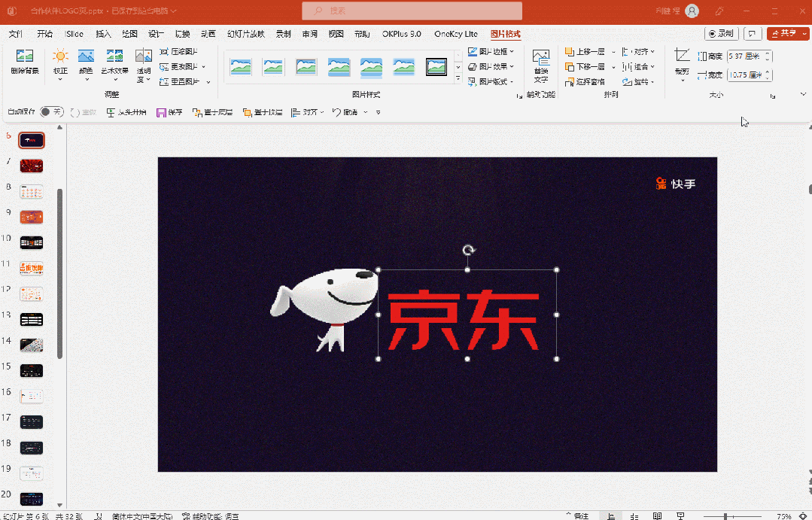Switch to the OneKey Lite tab
The height and width of the screenshot is (520, 812).
point(456,34)
